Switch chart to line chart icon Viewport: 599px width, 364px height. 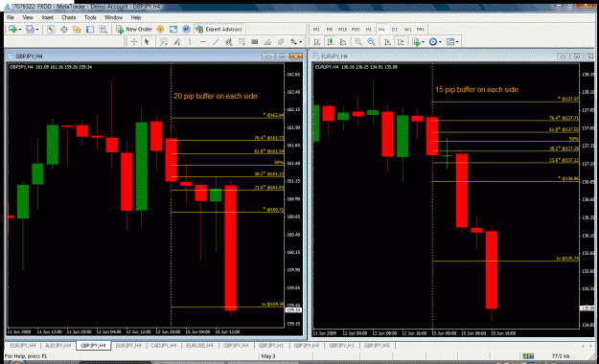[343, 42]
